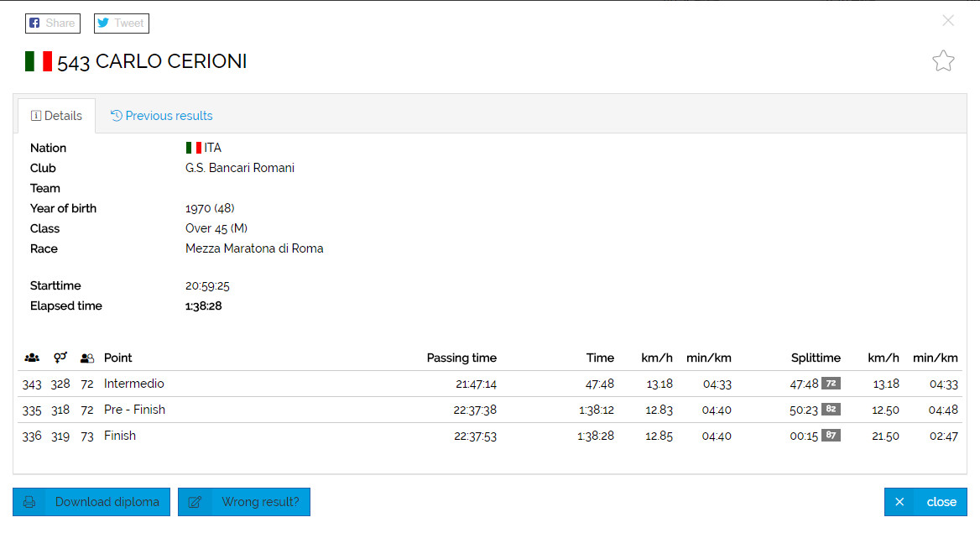This screenshot has width=980, height=533.
Task: Click the Italian flag beside runner name
Action: coord(39,61)
